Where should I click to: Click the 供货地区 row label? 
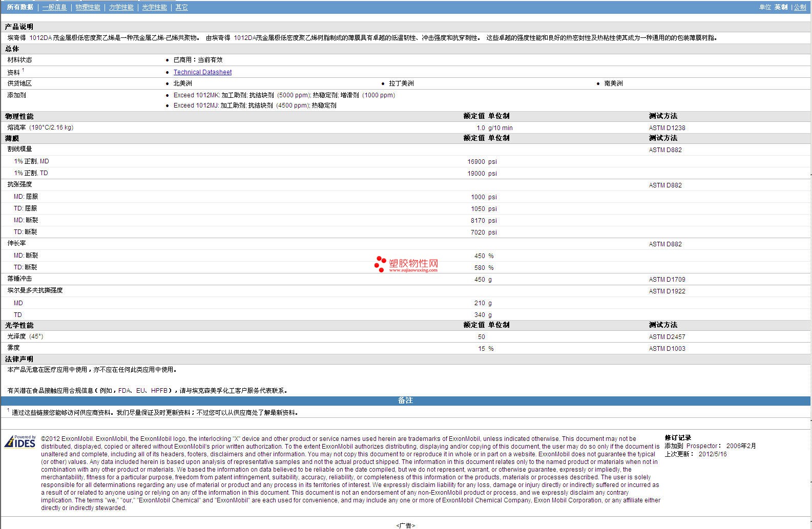pyautogui.click(x=19, y=83)
